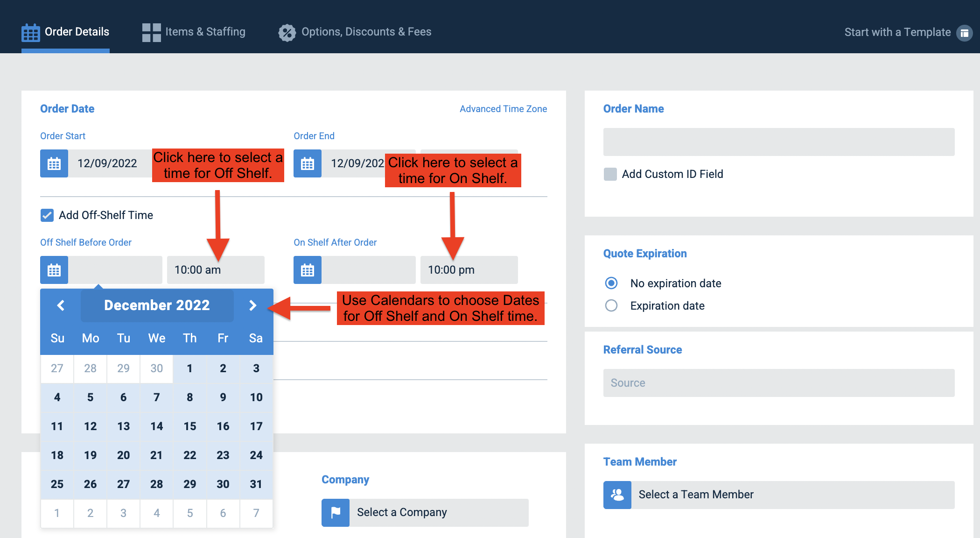The height and width of the screenshot is (538, 980).
Task: Go to next month in calendar
Action: pos(252,305)
